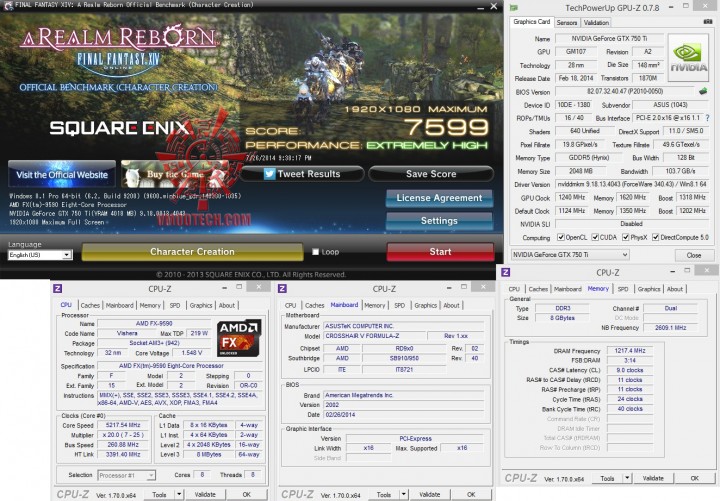
Task: Click the Close button in GPU-Z
Action: pos(694,255)
